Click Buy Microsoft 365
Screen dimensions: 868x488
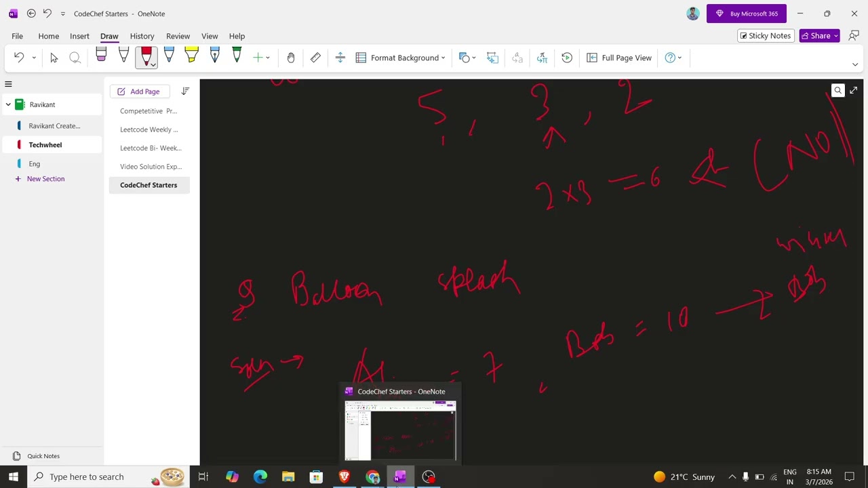747,14
